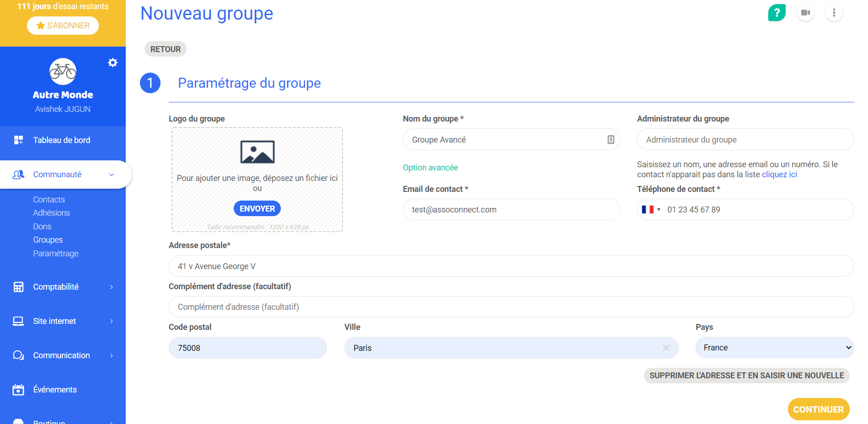Focus the Code postal input
The image size is (868, 424).
248,348
